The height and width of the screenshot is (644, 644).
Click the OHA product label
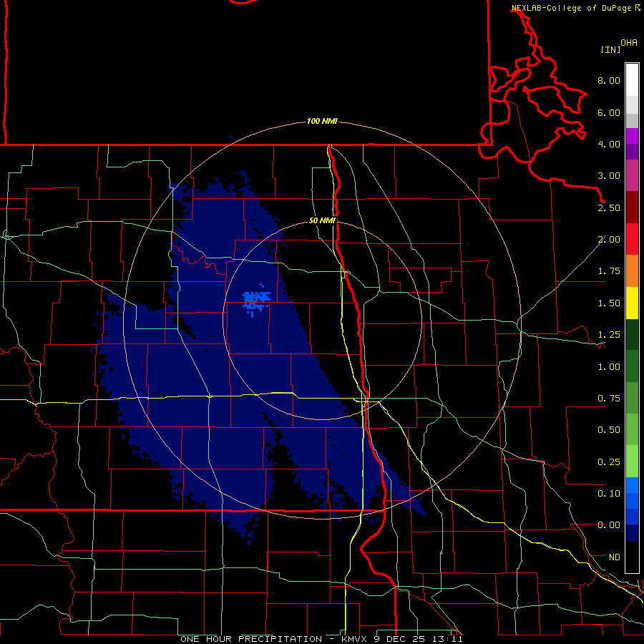(x=629, y=42)
